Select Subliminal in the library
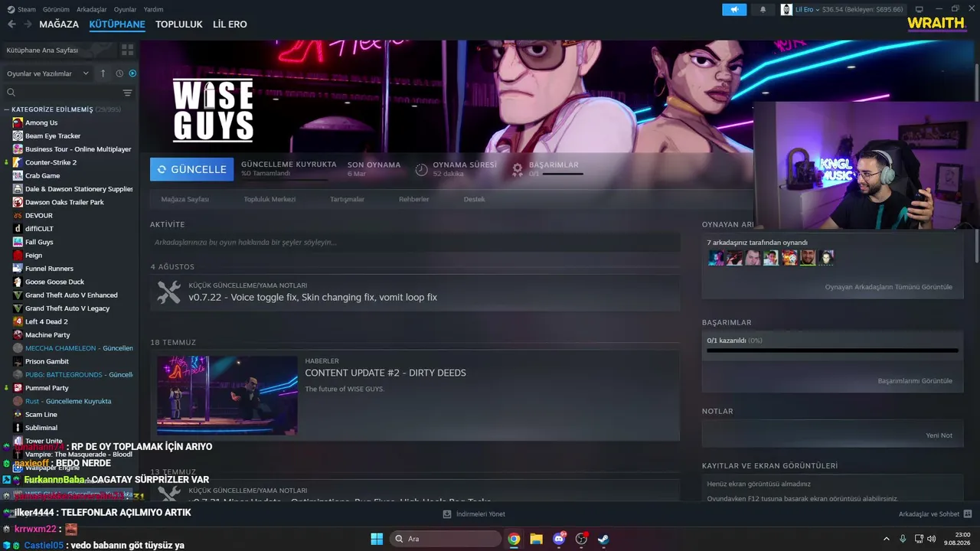980x551 pixels. [41, 428]
